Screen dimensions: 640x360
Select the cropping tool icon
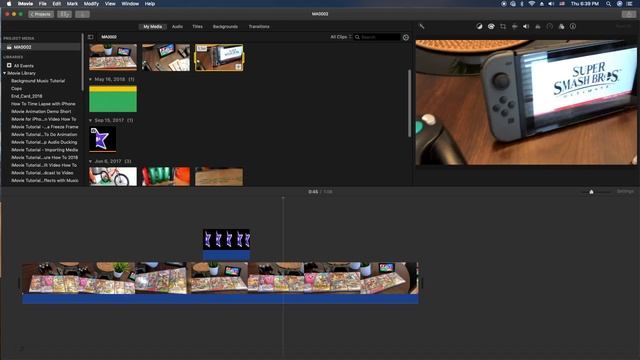(x=503, y=26)
